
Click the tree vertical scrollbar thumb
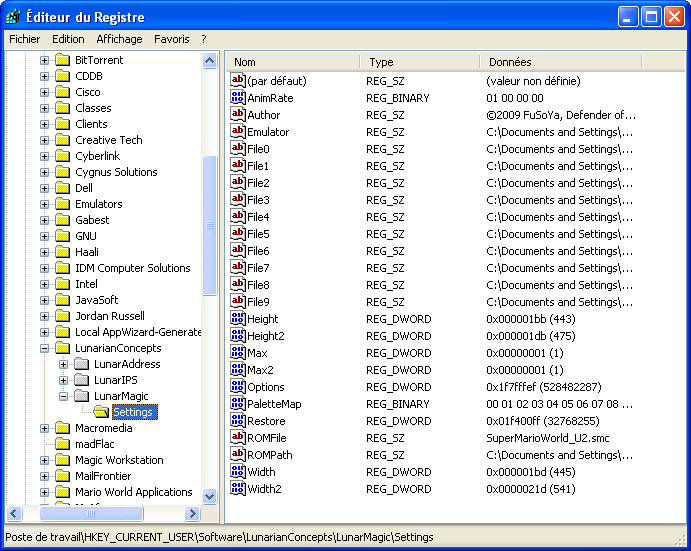[x=210, y=225]
